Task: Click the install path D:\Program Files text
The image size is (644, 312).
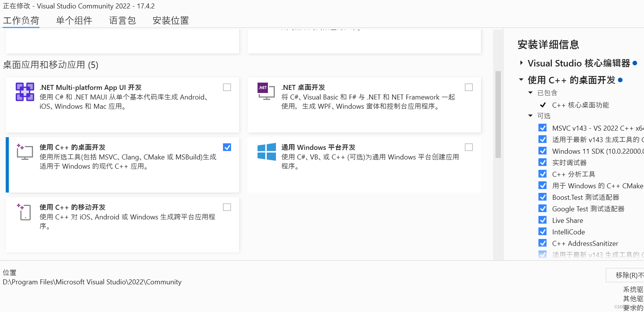Action: pos(92,282)
